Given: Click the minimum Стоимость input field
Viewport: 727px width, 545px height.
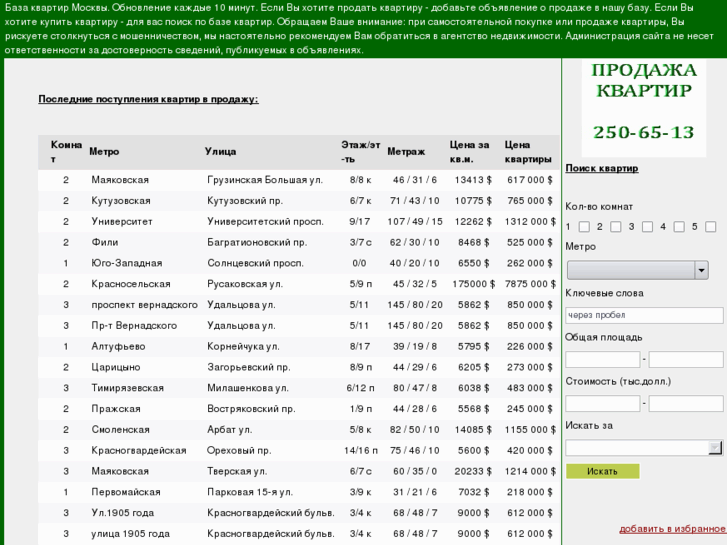Looking at the screenshot, I should tap(602, 404).
